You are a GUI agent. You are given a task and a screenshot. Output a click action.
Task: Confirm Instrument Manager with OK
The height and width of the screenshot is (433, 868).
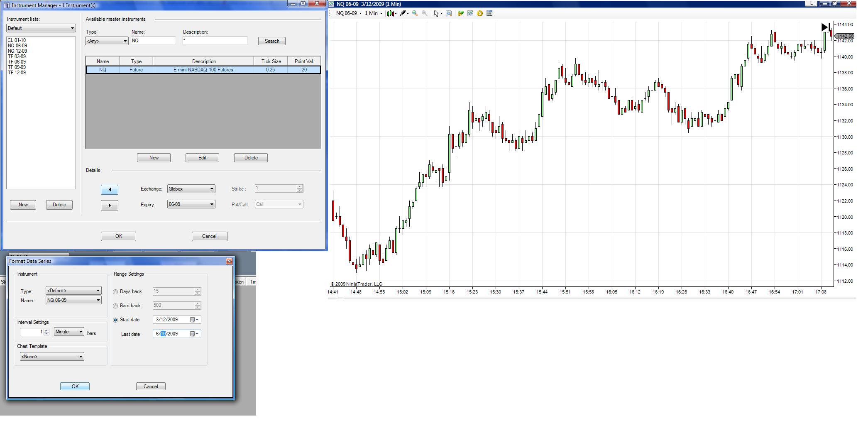[118, 236]
